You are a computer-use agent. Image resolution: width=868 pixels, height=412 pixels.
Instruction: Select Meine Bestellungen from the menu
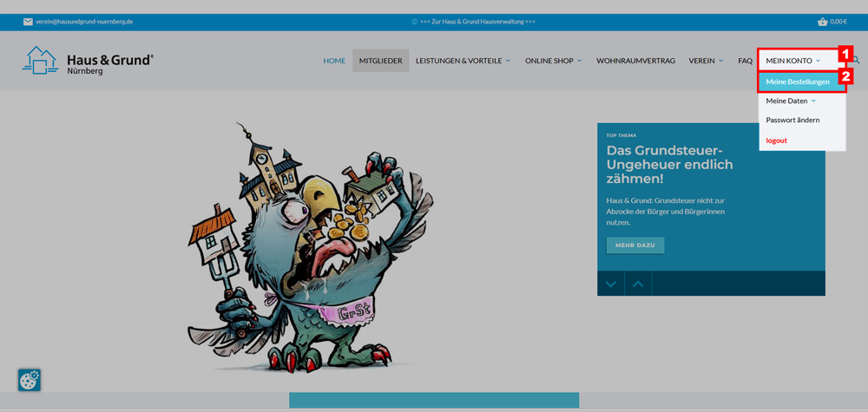(798, 82)
